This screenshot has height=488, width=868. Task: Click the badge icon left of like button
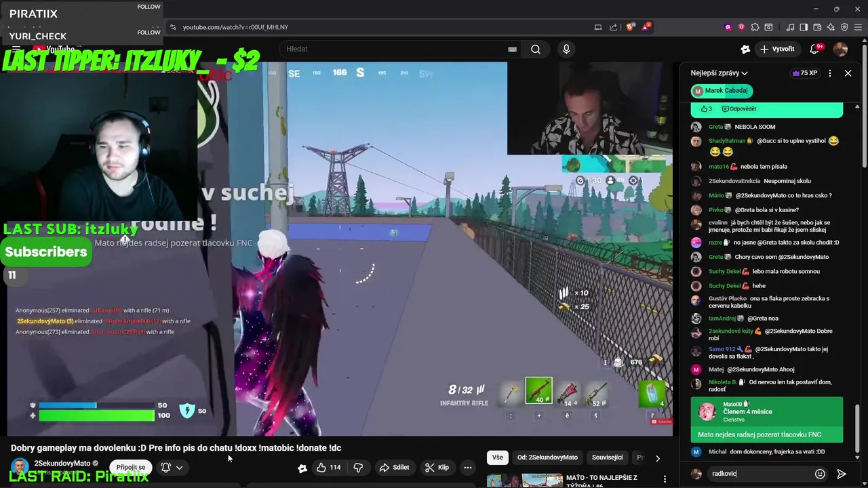pos(302,468)
